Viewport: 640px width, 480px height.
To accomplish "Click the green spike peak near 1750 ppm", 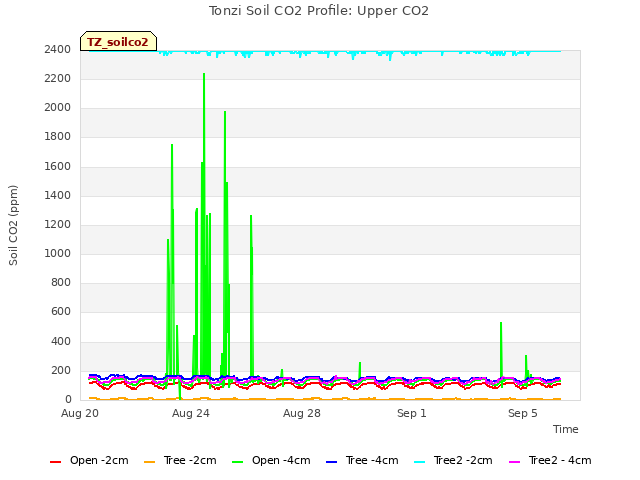I will pyautogui.click(x=172, y=145).
